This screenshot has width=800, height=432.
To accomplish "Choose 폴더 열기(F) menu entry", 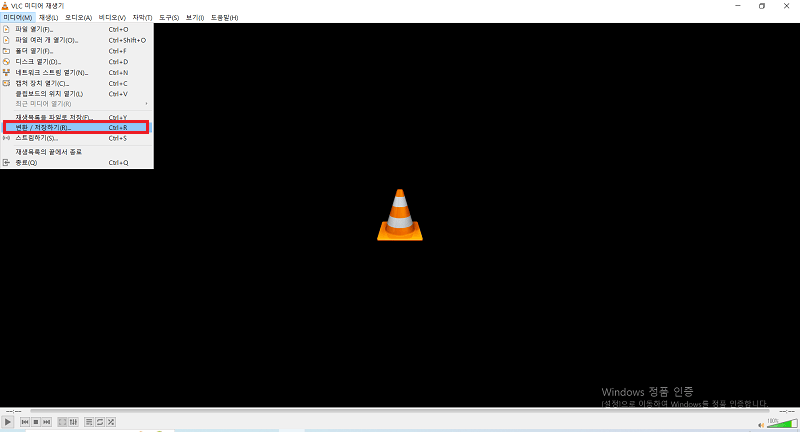I will point(77,51).
